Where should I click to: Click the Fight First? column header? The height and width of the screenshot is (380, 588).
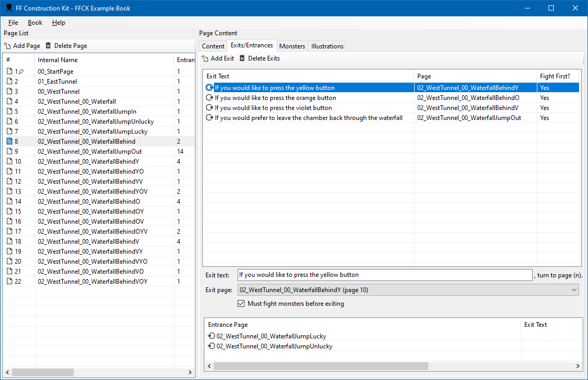[x=555, y=76]
